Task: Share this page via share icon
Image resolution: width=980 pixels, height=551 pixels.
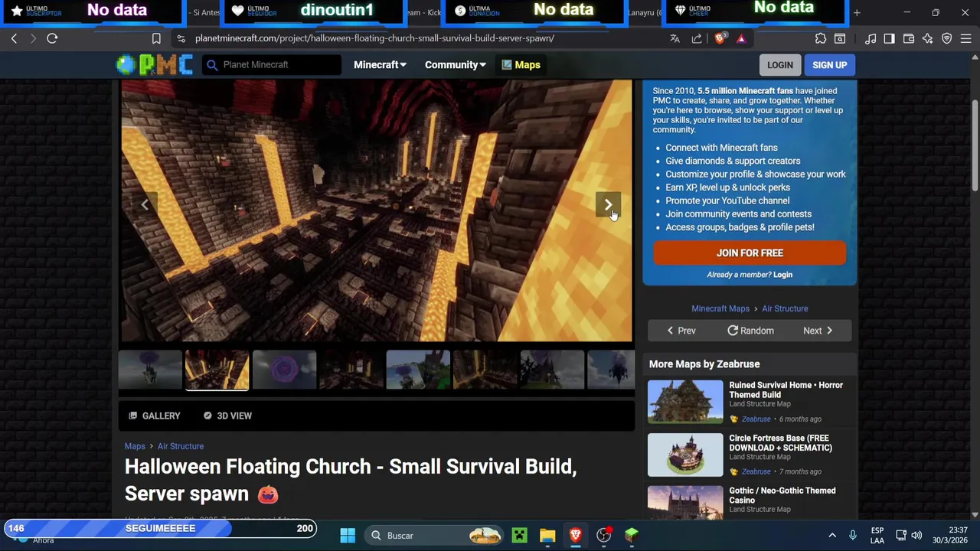Action: coord(697,38)
